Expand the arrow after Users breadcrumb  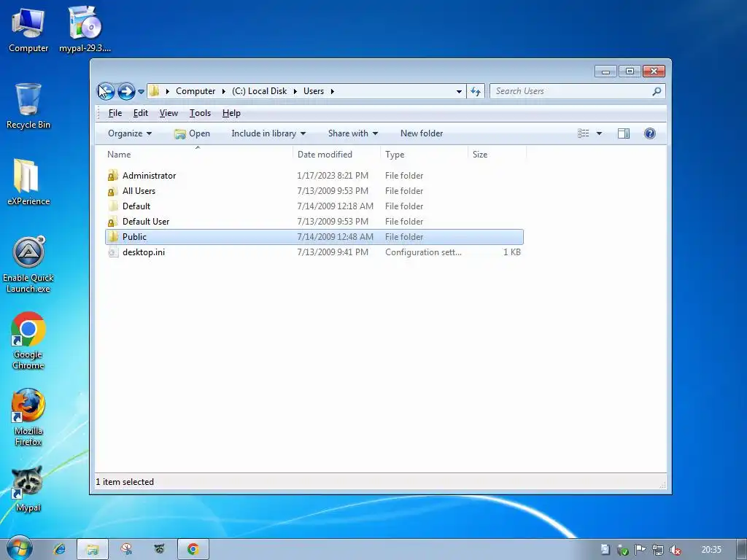pyautogui.click(x=332, y=91)
